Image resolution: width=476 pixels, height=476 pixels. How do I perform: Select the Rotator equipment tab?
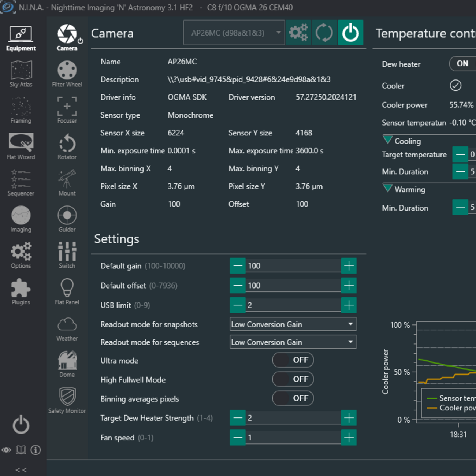67,147
